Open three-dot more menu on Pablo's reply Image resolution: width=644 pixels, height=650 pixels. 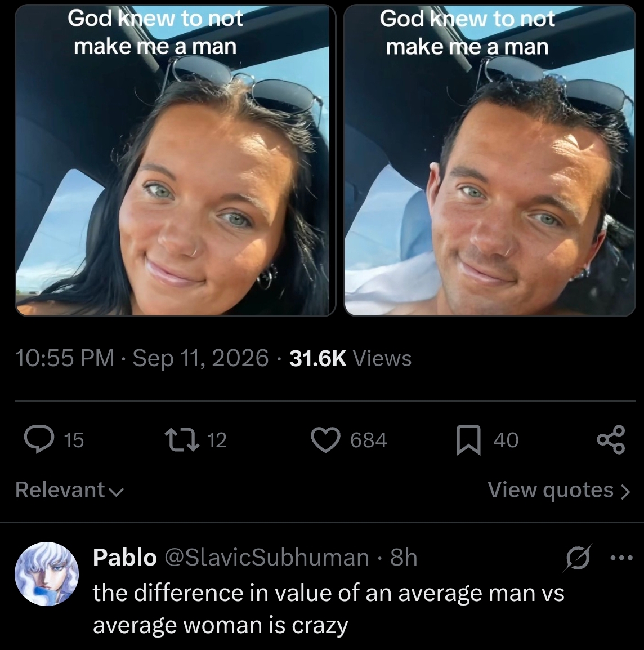[621, 558]
